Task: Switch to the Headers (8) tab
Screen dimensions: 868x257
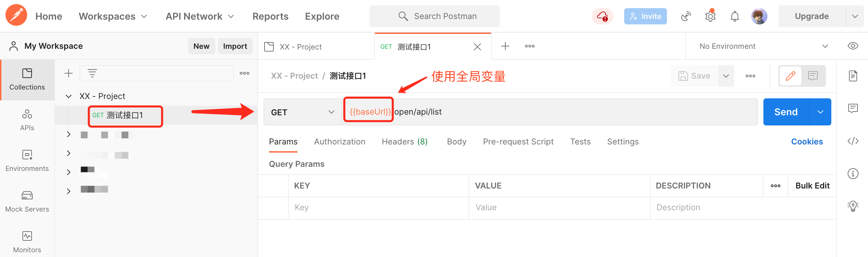Action: pyautogui.click(x=404, y=142)
